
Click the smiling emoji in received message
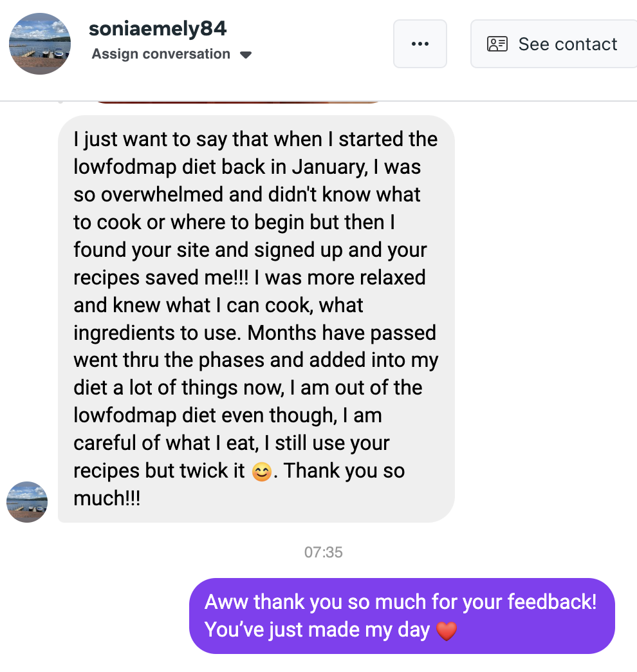coord(261,472)
